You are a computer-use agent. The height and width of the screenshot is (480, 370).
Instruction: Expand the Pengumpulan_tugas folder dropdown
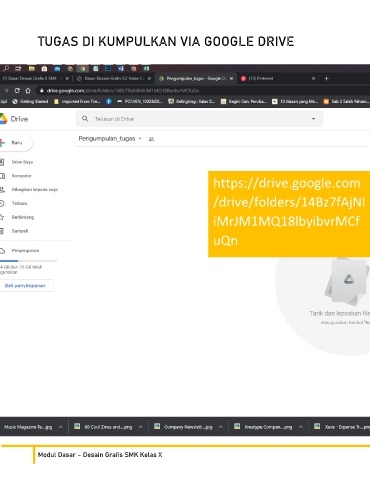coord(140,139)
